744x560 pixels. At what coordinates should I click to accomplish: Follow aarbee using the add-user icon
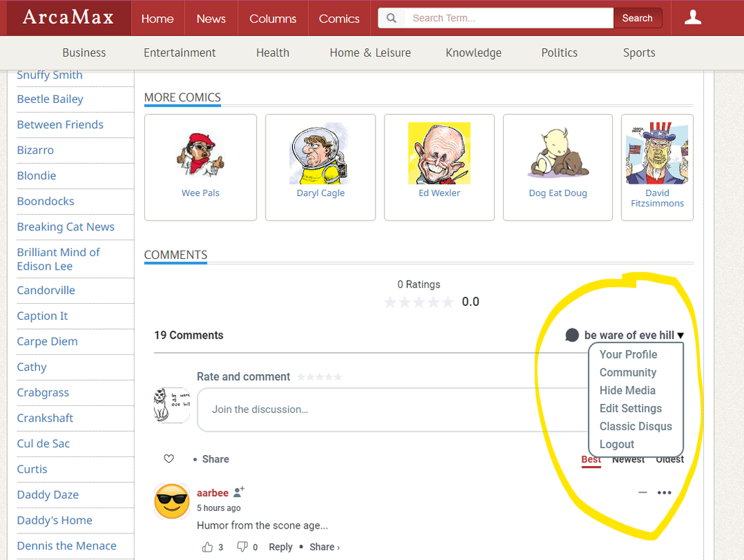[x=239, y=491]
